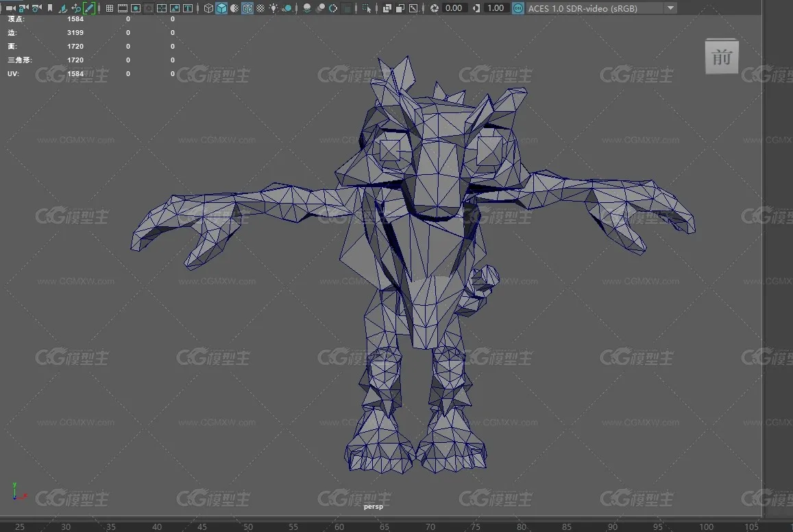Toggle the Safe Title icon

(188, 8)
